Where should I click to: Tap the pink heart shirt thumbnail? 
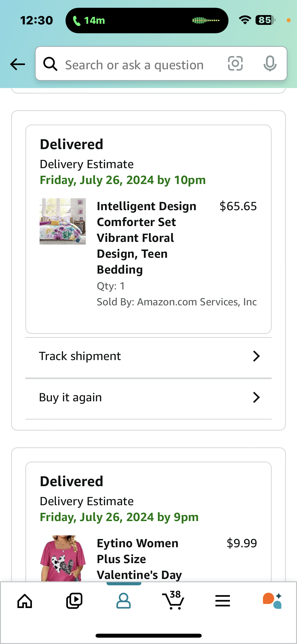(x=63, y=558)
